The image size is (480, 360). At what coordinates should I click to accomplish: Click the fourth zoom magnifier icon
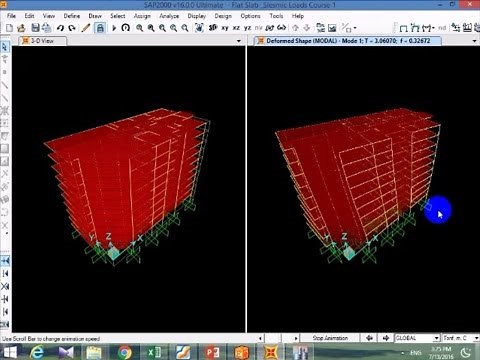(174, 28)
